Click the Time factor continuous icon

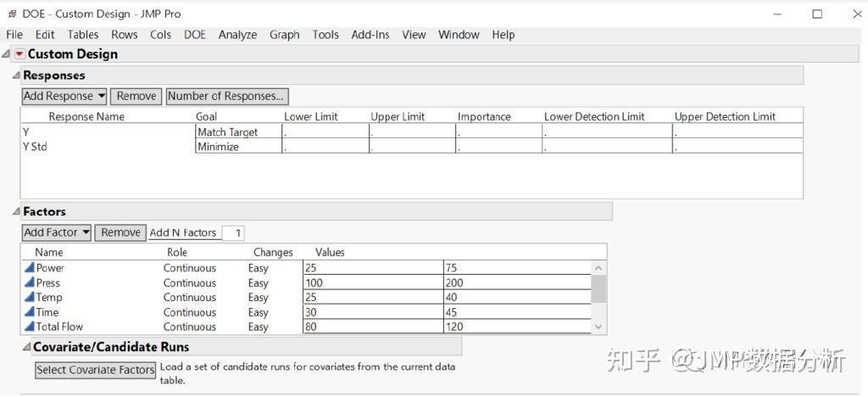click(x=29, y=312)
